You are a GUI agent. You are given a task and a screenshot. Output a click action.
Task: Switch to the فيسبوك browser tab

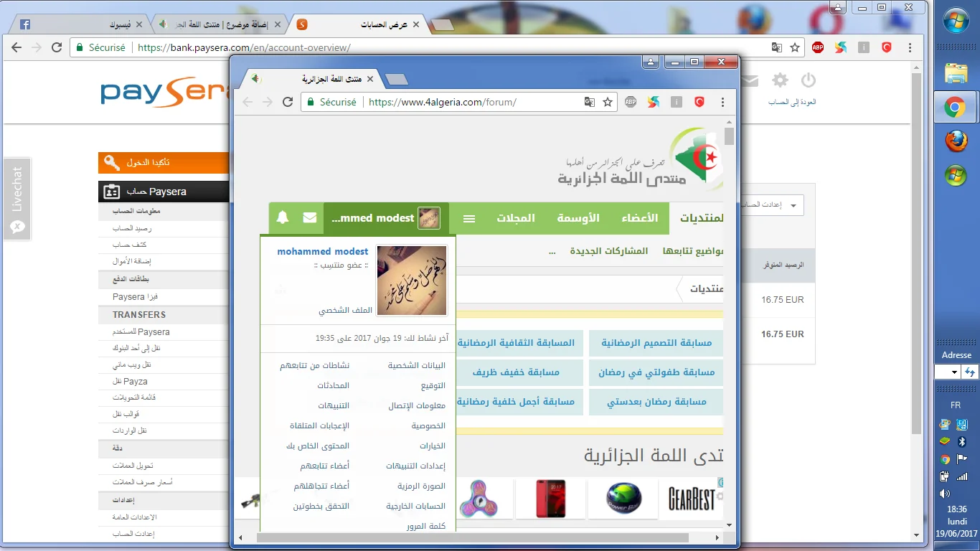coord(77,24)
